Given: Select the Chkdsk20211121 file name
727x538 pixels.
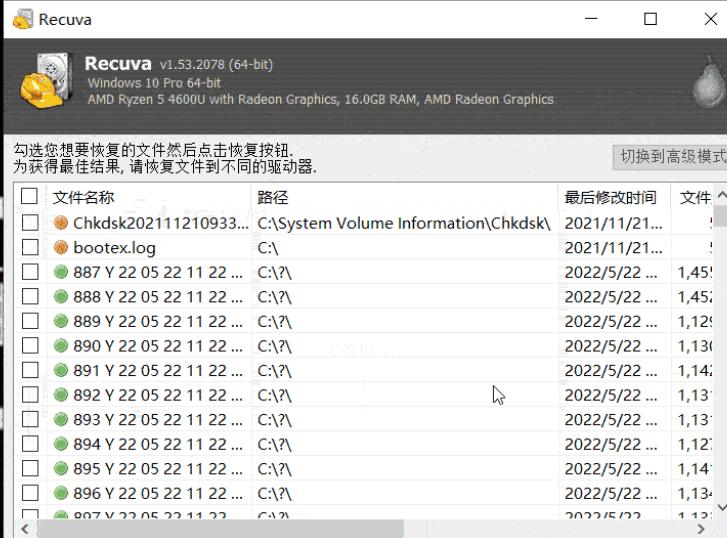Looking at the screenshot, I should (x=160, y=223).
